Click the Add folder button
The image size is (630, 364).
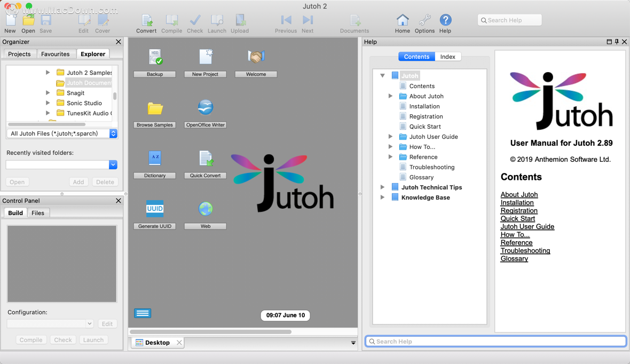pos(78,182)
